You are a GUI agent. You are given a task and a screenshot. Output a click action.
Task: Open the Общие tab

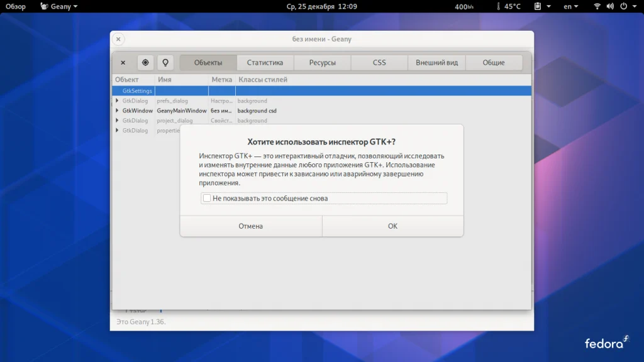point(494,63)
